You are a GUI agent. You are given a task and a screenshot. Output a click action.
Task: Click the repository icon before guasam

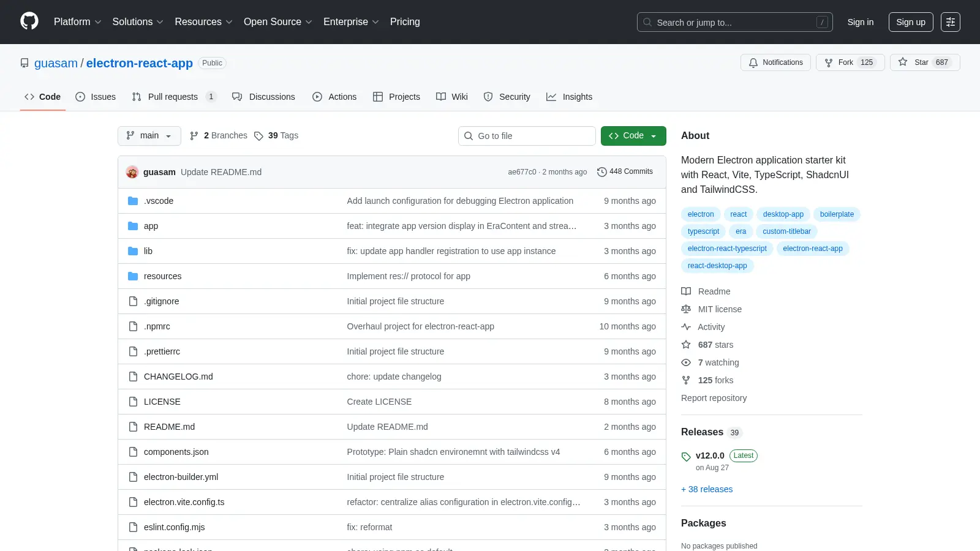point(24,63)
